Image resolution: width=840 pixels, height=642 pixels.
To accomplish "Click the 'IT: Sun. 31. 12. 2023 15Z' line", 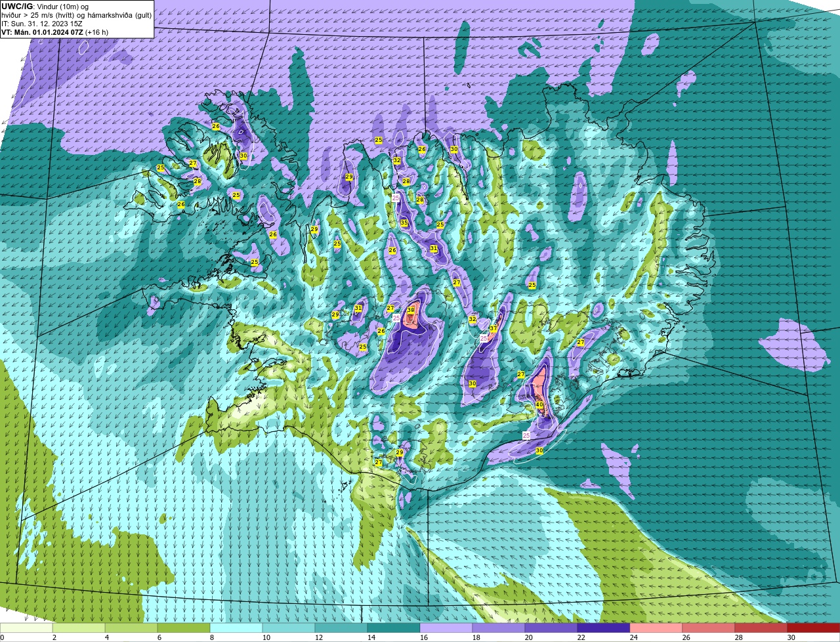I will 42,23.
